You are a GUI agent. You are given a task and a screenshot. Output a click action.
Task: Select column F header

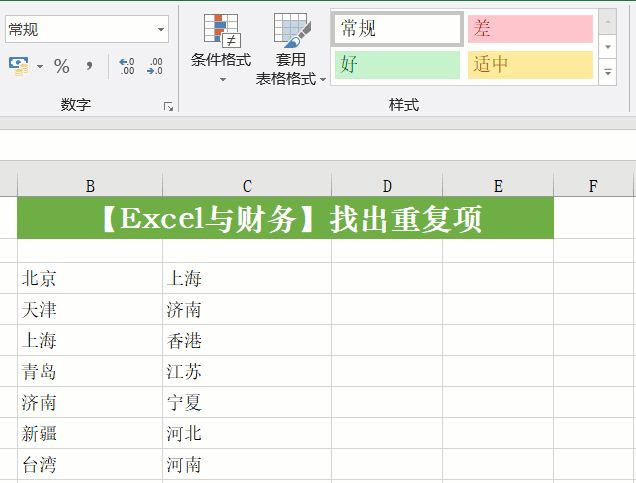[x=593, y=186]
